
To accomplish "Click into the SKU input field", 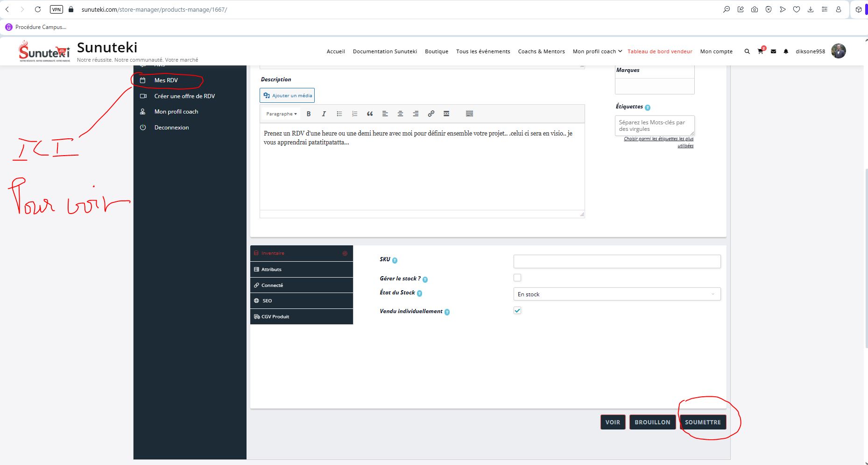I will (616, 261).
